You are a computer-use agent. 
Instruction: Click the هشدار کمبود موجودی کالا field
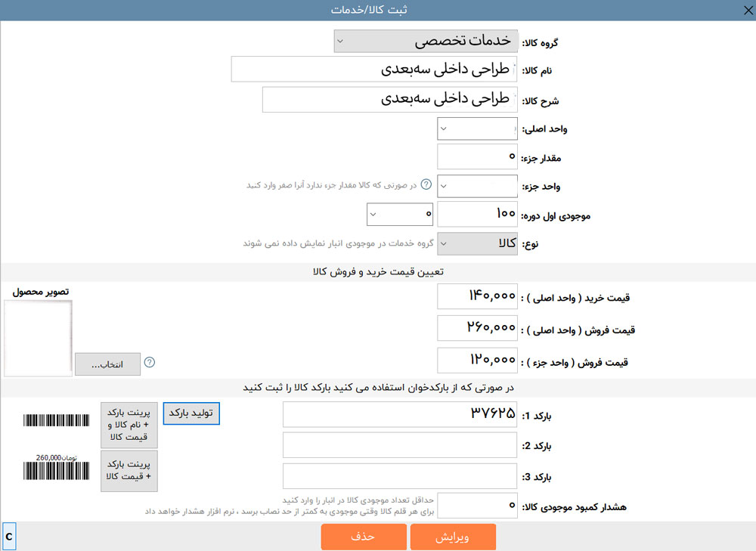[x=477, y=506]
